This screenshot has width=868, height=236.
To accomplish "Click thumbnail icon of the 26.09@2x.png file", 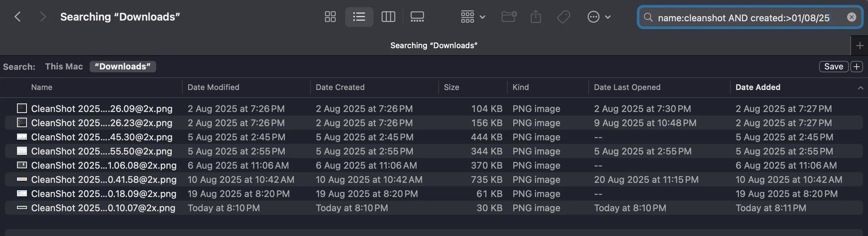I will [22, 108].
